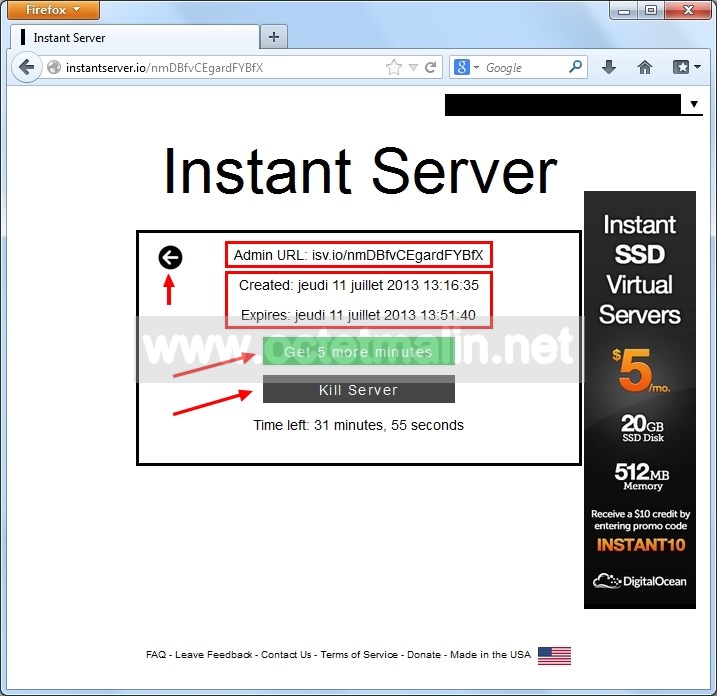The width and height of the screenshot is (717, 696).
Task: Open the FAQ footer link
Action: (156, 654)
